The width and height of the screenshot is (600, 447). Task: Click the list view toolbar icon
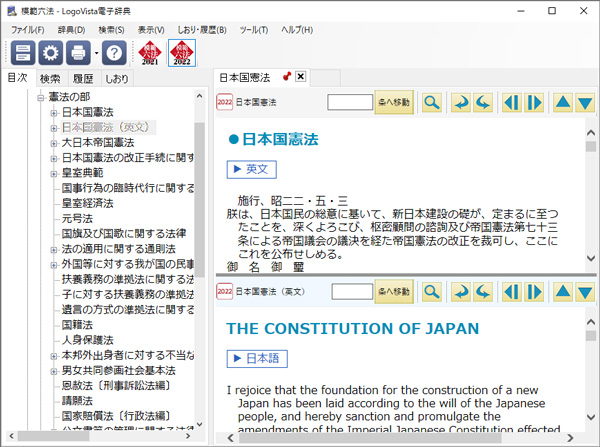pyautogui.click(x=23, y=52)
